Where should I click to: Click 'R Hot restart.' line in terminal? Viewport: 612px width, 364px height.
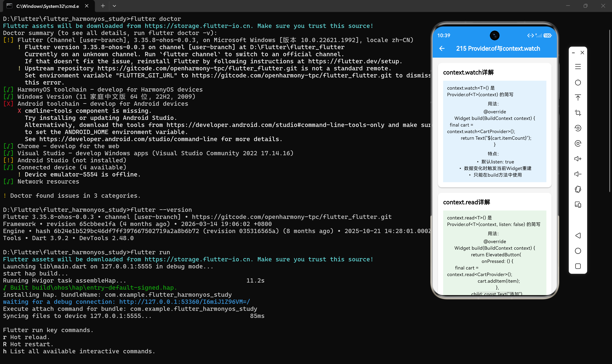click(28, 344)
